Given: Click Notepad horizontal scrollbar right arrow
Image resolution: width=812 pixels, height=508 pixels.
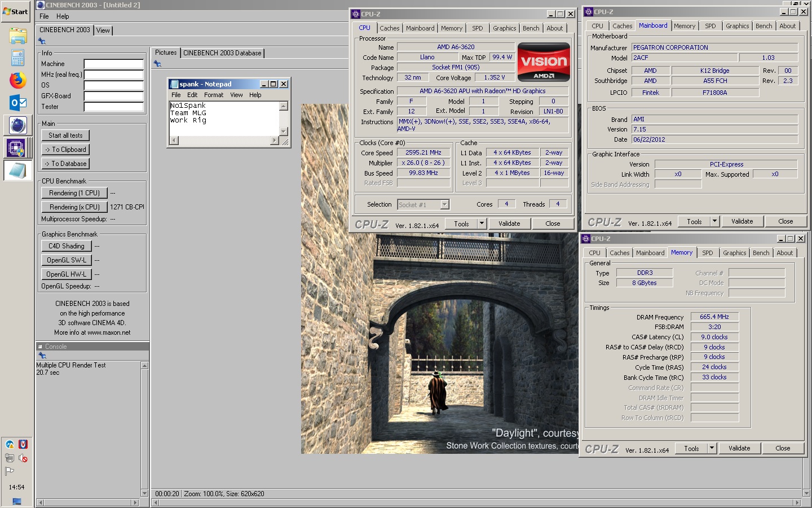Looking at the screenshot, I should coord(275,141).
